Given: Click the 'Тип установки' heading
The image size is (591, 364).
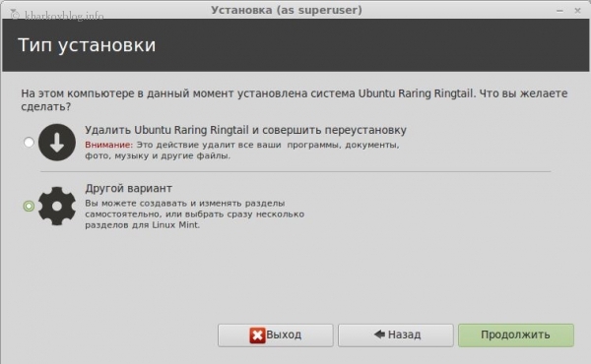Looking at the screenshot, I should (87, 45).
